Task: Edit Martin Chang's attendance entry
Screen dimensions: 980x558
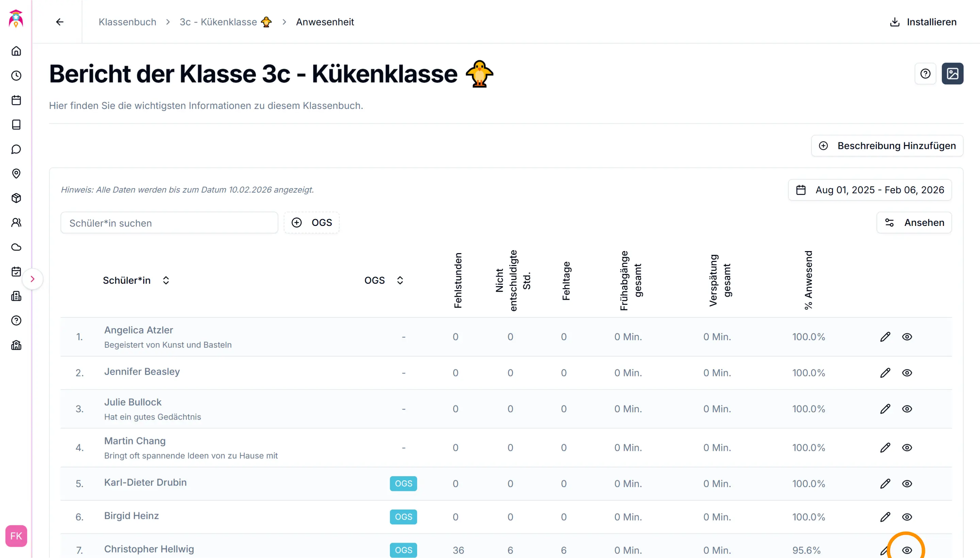Action: point(885,448)
